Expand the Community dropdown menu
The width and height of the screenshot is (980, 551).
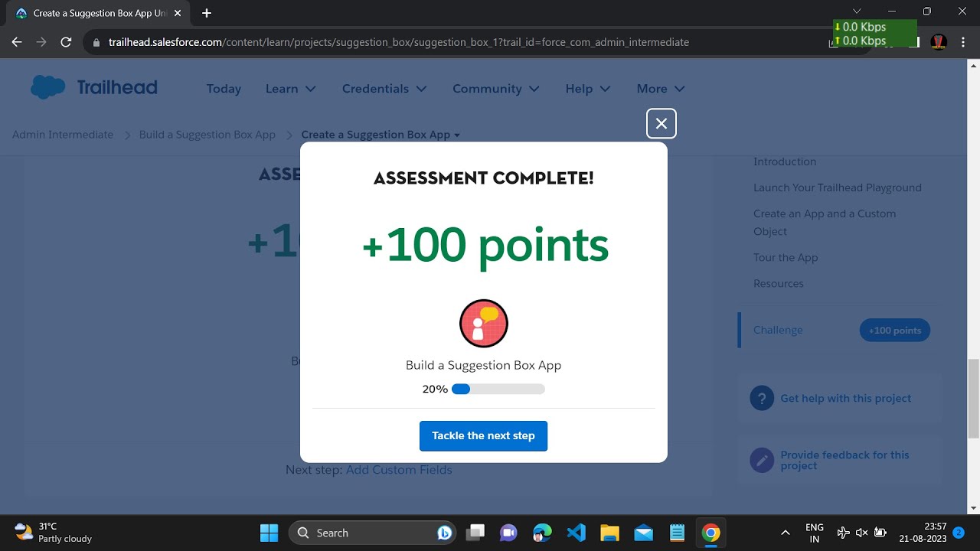point(496,89)
